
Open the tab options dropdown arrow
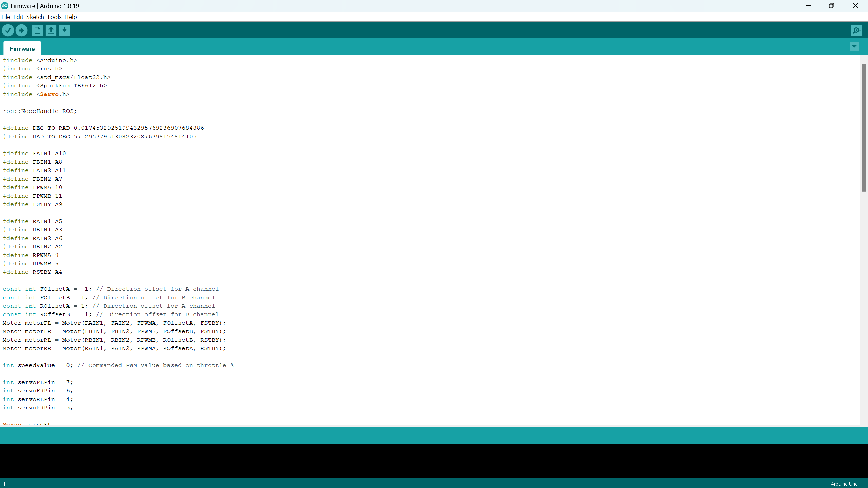point(854,47)
